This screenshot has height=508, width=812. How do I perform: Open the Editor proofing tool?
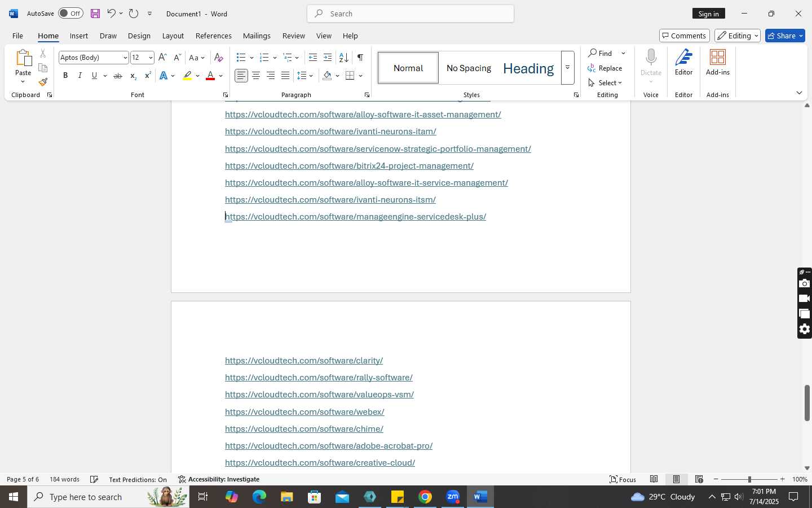(x=683, y=62)
